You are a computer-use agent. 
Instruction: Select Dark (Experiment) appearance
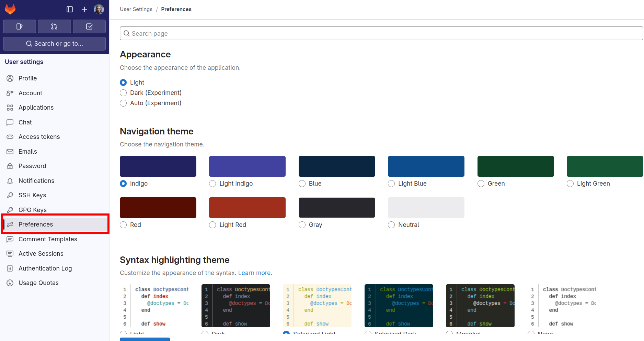click(x=123, y=93)
